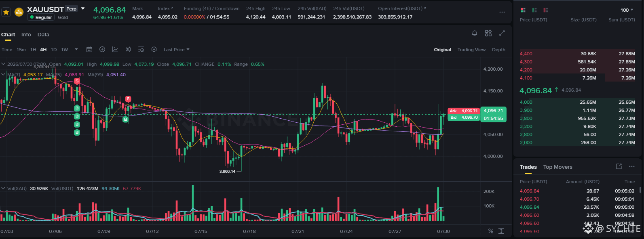Collapse the OHLC candle info row chevron

pos(3,64)
